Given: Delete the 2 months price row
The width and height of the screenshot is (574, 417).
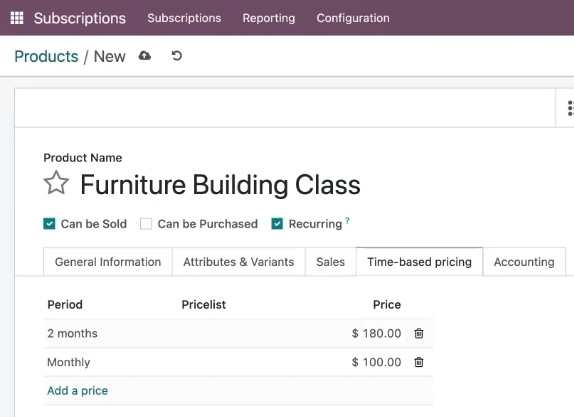Looking at the screenshot, I should (x=419, y=333).
